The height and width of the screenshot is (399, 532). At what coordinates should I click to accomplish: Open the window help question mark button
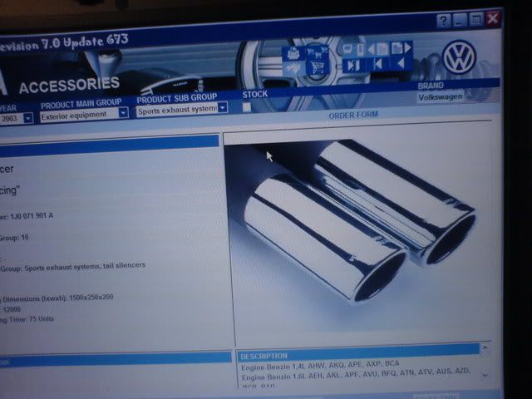pyautogui.click(x=444, y=20)
